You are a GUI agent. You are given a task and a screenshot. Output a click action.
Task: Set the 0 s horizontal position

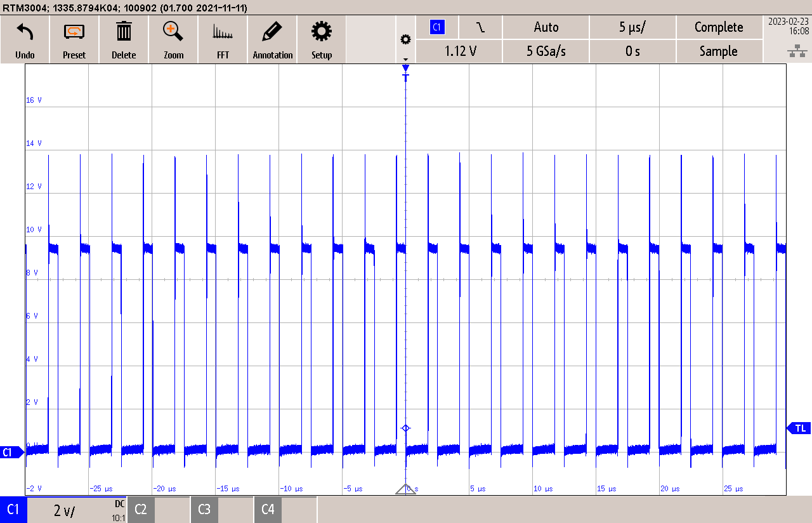[x=632, y=51]
